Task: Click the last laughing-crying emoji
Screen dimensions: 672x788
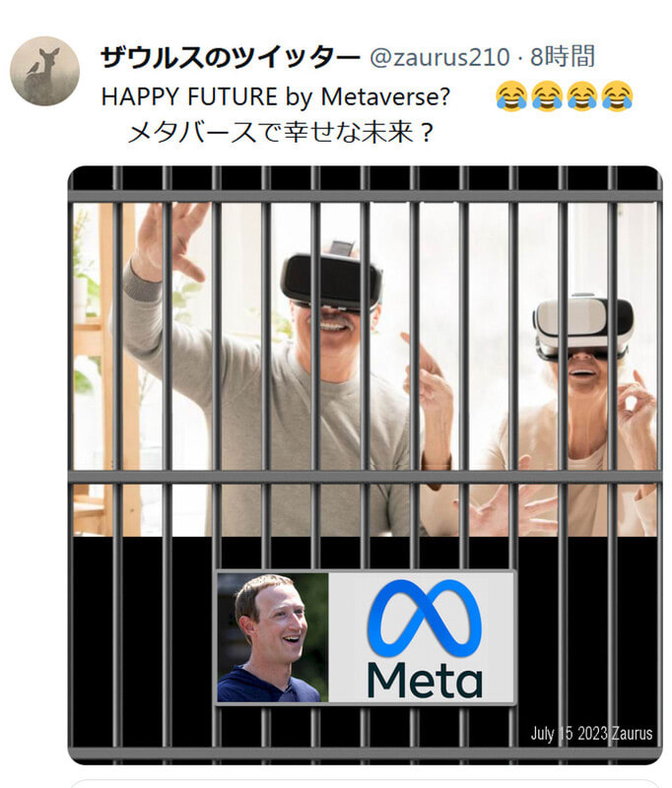Action: [x=617, y=96]
